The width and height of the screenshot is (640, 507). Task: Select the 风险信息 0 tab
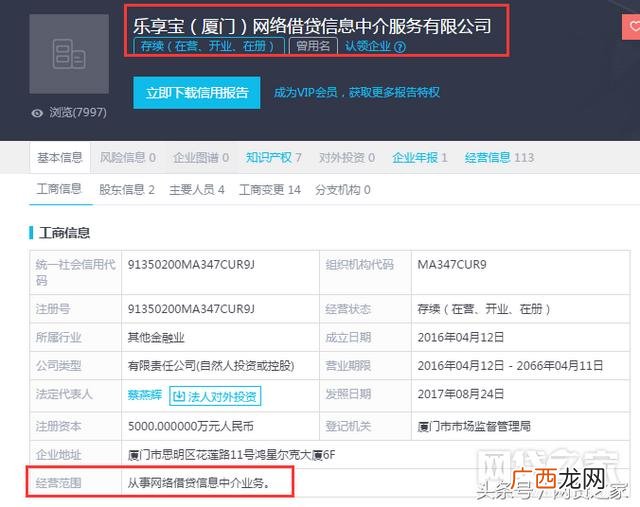tap(128, 158)
